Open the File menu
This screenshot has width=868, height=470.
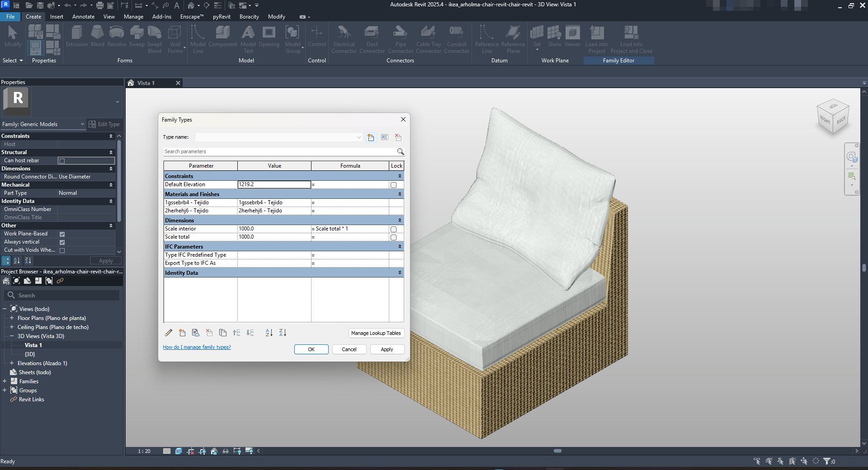(x=10, y=17)
